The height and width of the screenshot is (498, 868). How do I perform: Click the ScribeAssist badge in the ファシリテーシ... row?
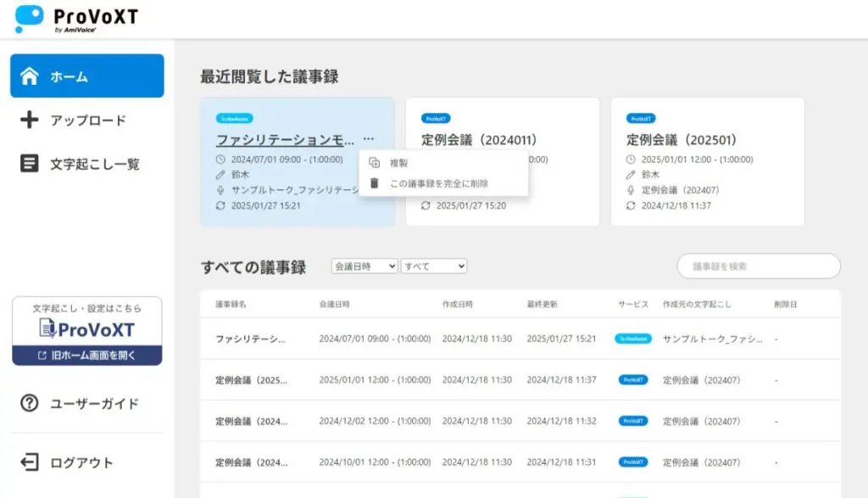633,339
